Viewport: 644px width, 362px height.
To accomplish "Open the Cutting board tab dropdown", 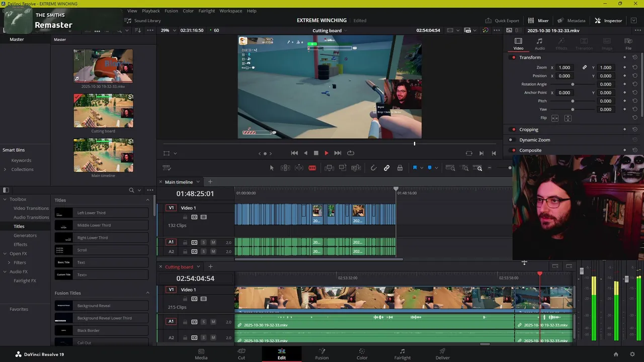I will [x=198, y=267].
